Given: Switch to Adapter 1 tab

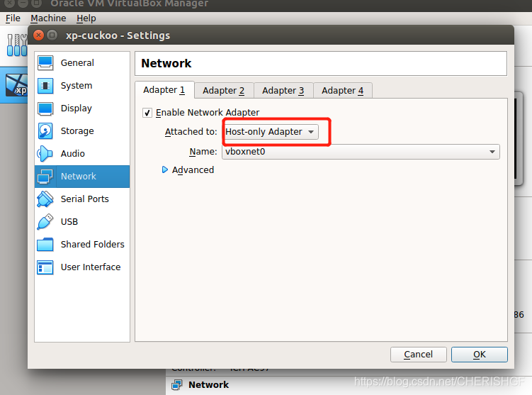Looking at the screenshot, I should [x=164, y=90].
